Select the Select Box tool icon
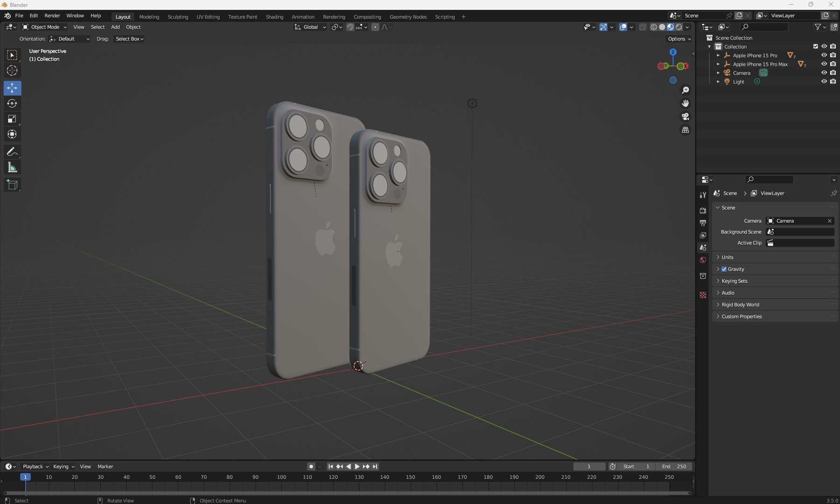Screen dimensions: 840x504 tap(12, 55)
